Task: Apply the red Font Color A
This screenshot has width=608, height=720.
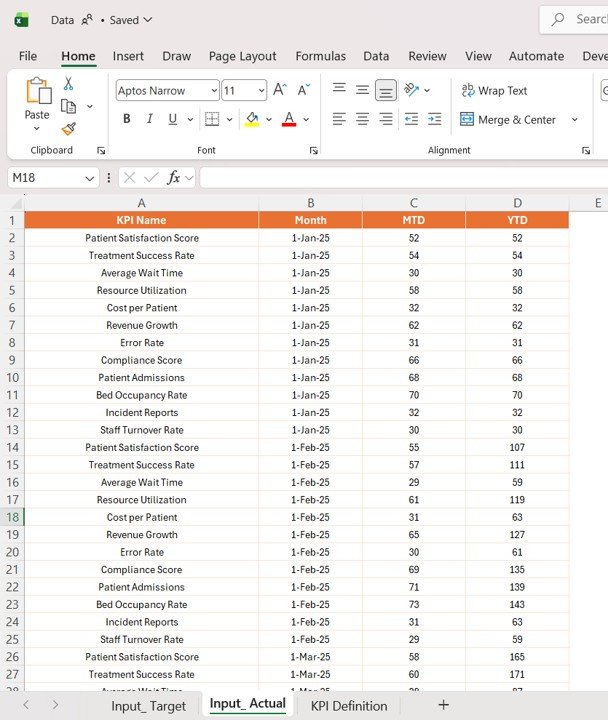Action: (289, 119)
